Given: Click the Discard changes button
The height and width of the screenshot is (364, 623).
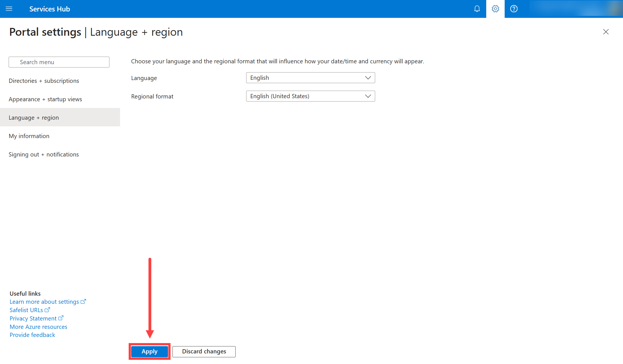Looking at the screenshot, I should pos(204,351).
